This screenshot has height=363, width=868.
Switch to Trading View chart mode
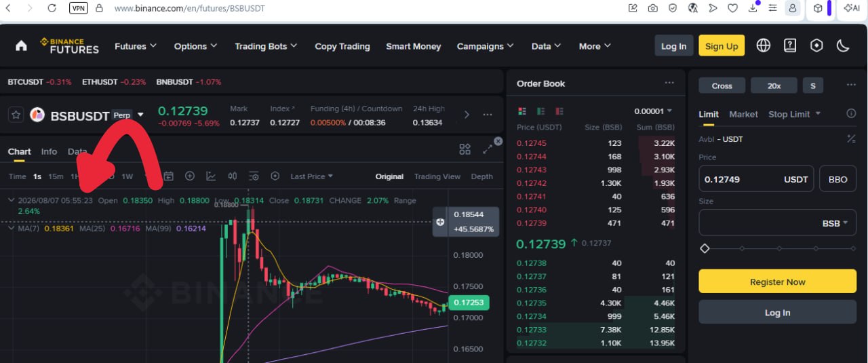pyautogui.click(x=437, y=176)
